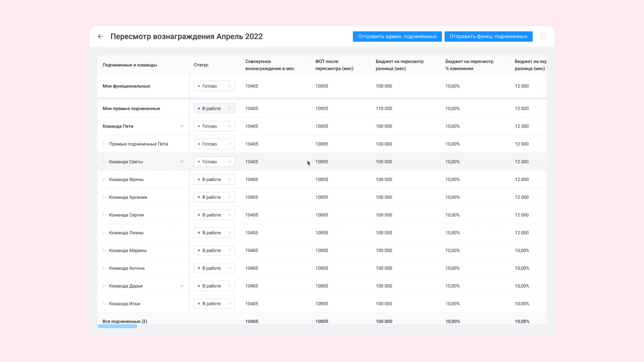Collapse the 'Команда Пети' row

[x=182, y=126]
